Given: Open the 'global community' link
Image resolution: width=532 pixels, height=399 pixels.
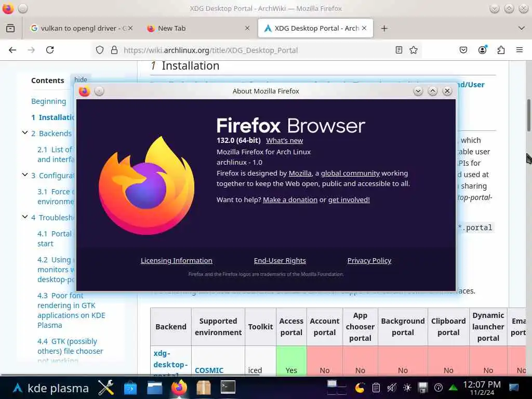Looking at the screenshot, I should point(350,174).
